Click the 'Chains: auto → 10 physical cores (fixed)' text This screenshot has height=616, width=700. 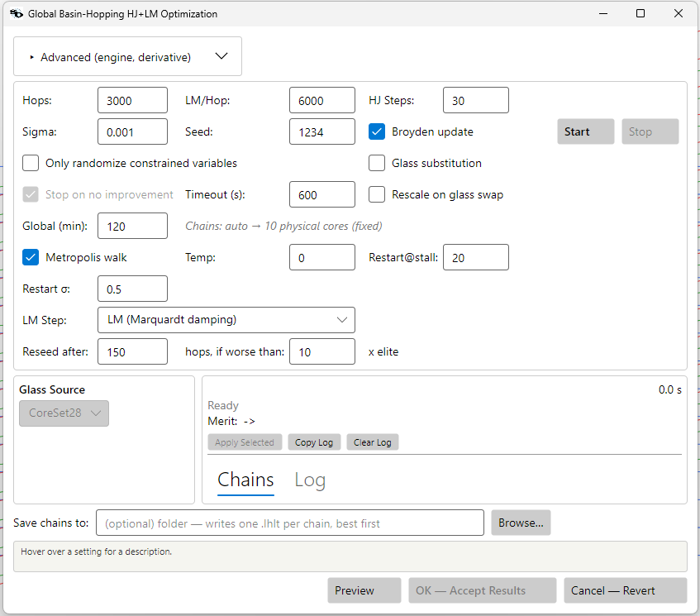point(283,226)
